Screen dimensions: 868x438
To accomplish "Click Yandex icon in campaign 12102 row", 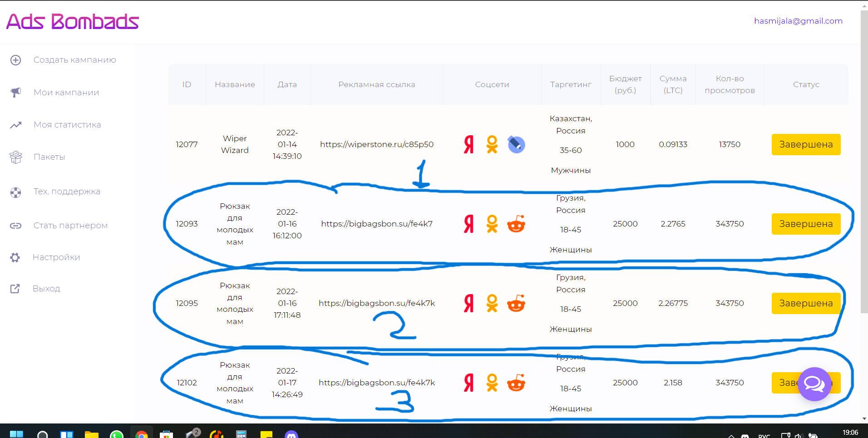I will pyautogui.click(x=469, y=383).
